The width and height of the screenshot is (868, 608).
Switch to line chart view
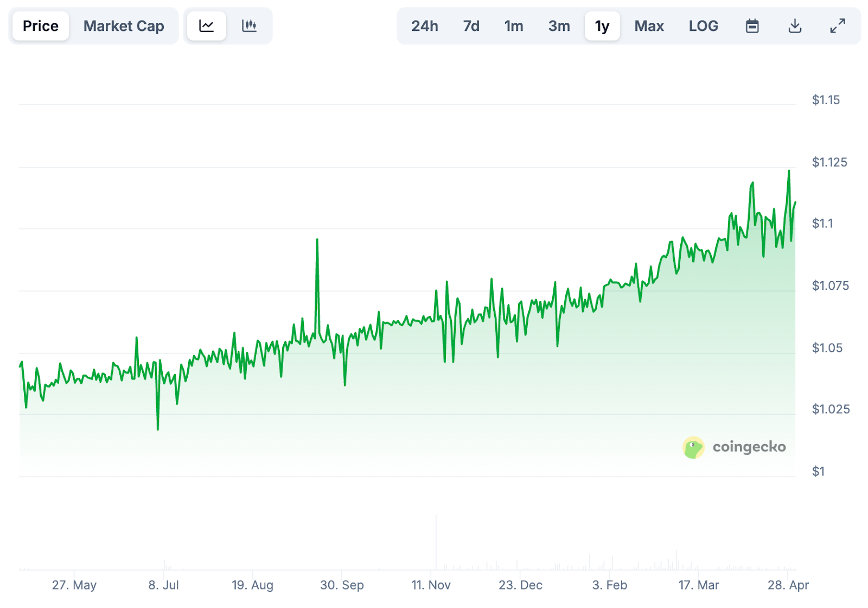[207, 26]
